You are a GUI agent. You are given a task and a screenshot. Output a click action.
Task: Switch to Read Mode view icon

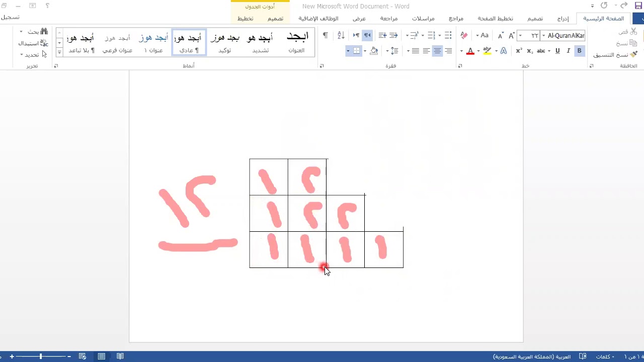[x=120, y=356]
